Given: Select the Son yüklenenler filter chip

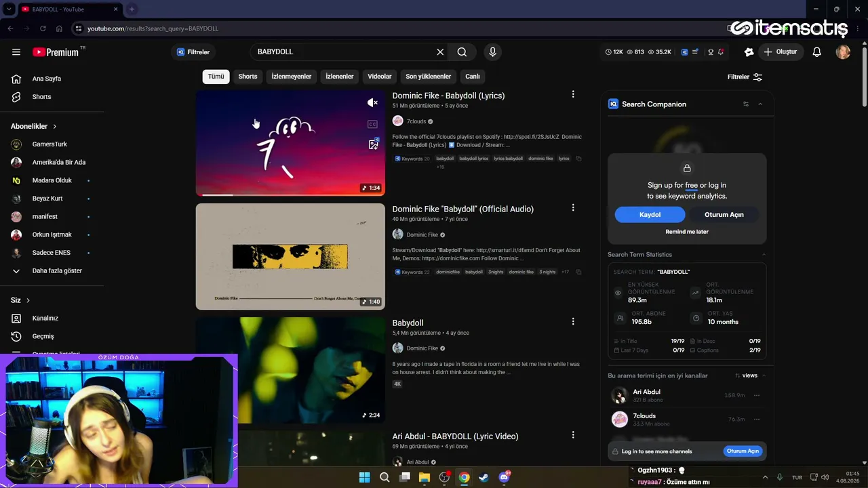Looking at the screenshot, I should tap(428, 77).
